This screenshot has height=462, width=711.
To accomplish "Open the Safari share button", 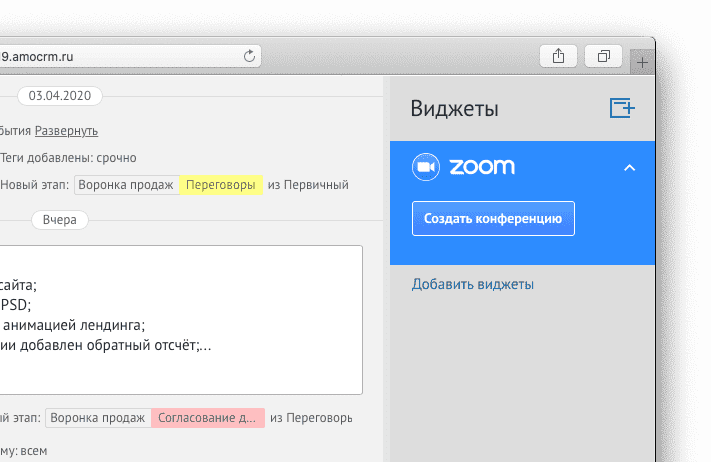I will tap(558, 56).
